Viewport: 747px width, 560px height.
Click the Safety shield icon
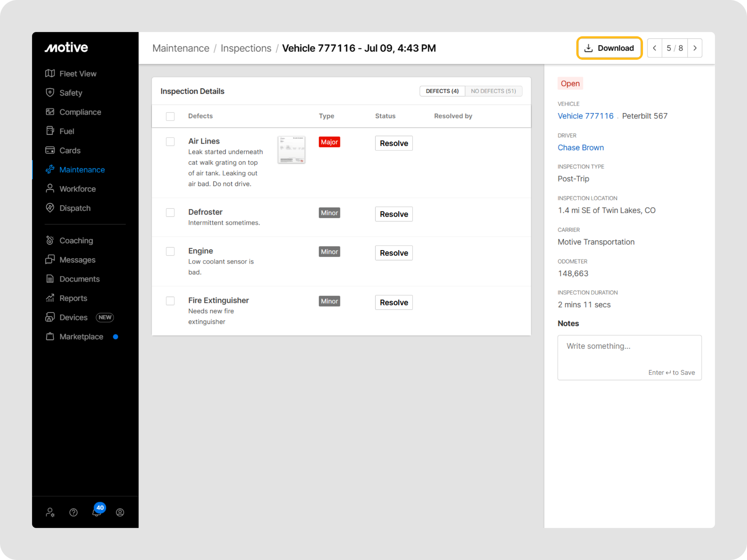50,93
